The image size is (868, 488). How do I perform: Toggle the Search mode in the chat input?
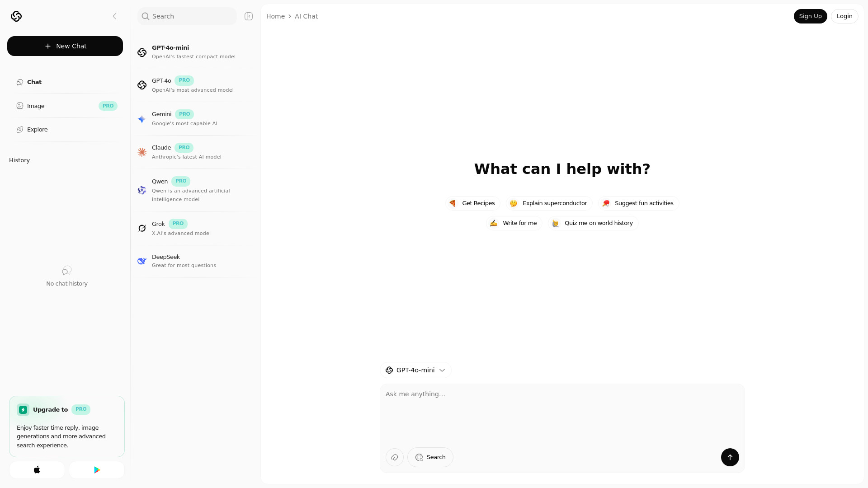pyautogui.click(x=430, y=457)
